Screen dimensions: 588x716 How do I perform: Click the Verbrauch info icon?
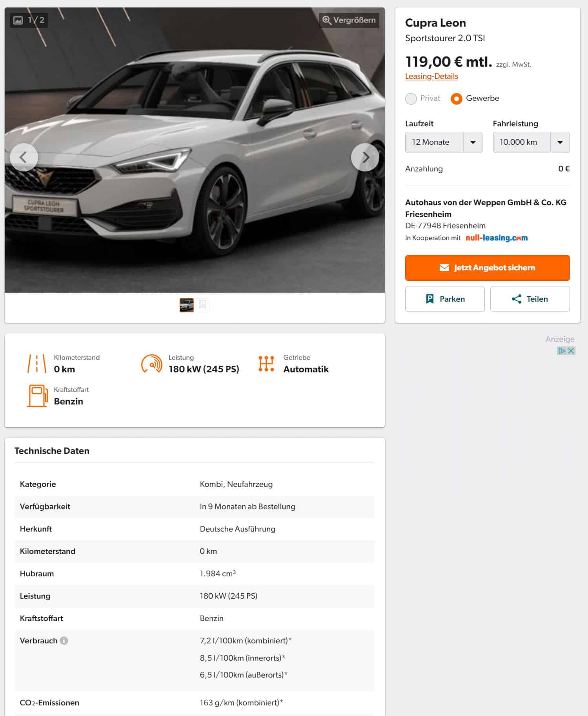tap(64, 641)
